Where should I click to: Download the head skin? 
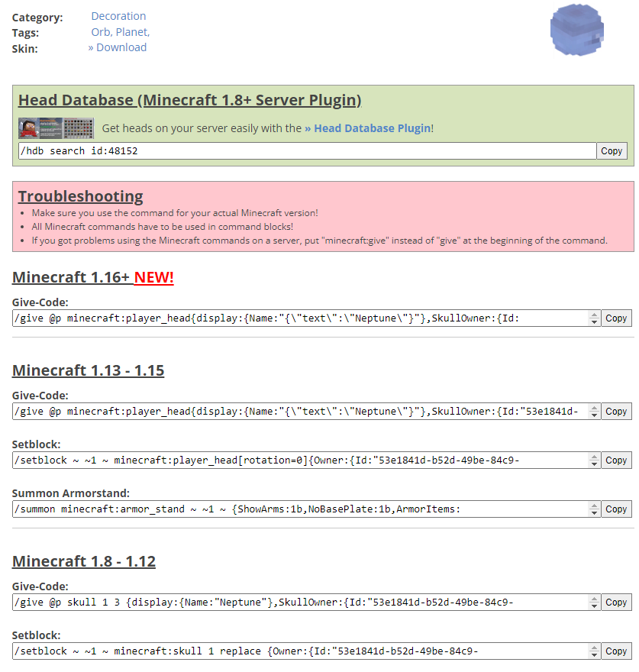point(118,47)
